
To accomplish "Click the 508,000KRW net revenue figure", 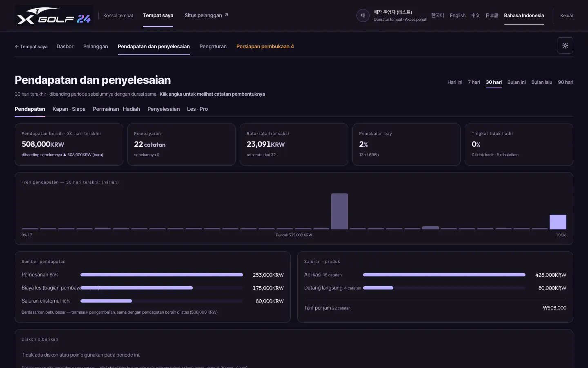I will 43,144.
